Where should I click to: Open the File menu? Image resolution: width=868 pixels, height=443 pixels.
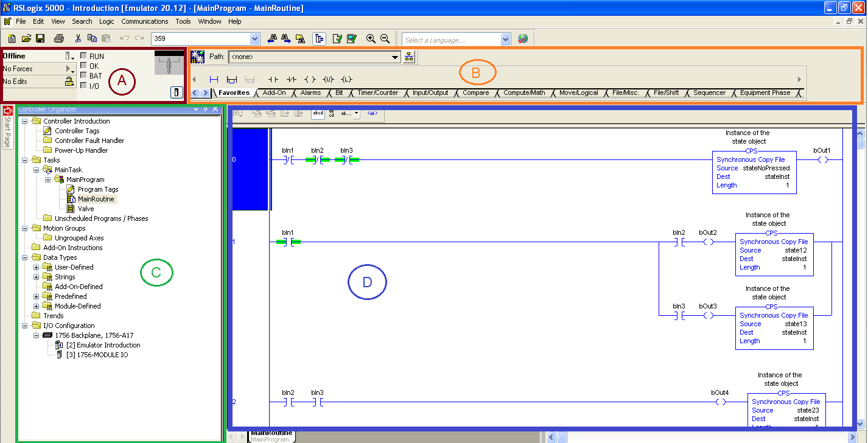21,21
